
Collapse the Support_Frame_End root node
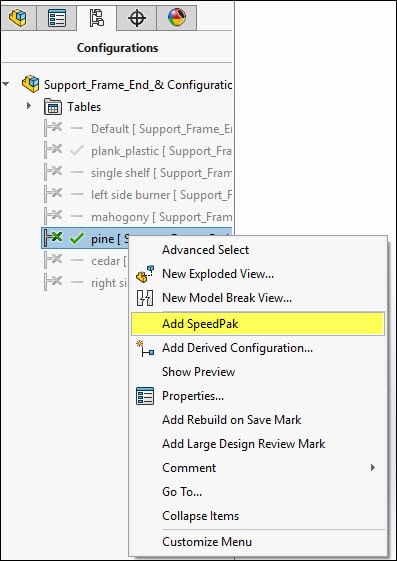pyautogui.click(x=6, y=84)
